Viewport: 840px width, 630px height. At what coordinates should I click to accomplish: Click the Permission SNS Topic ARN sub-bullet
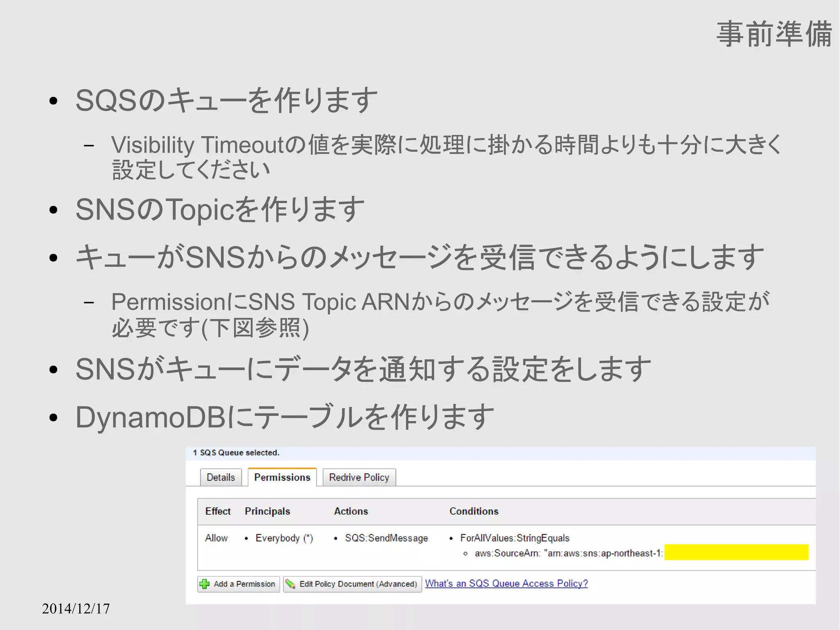(x=441, y=315)
